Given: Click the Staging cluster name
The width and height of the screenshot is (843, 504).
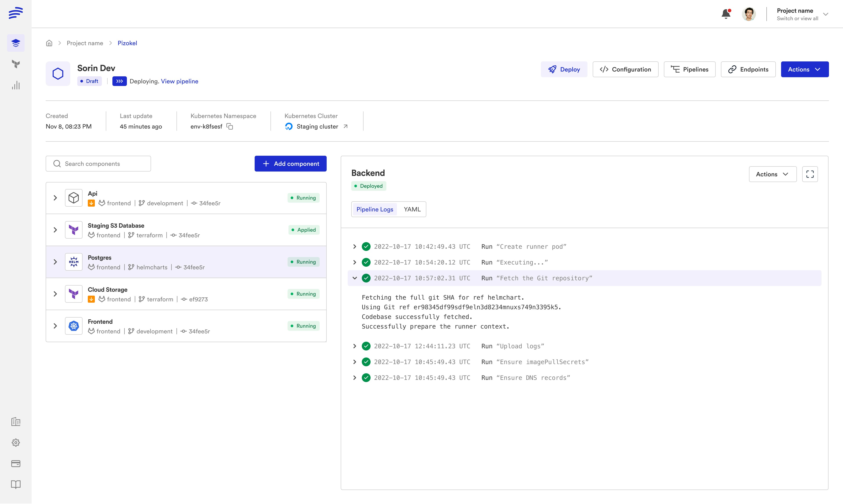Looking at the screenshot, I should [317, 126].
